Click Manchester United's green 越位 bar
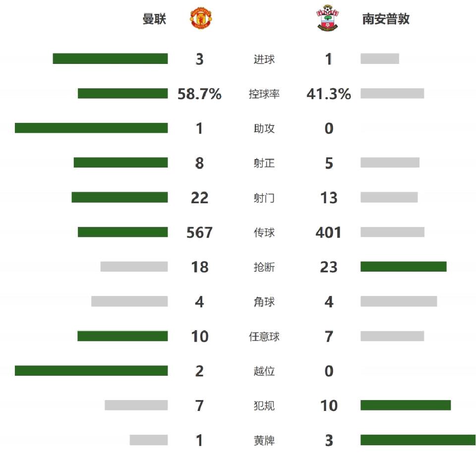Image resolution: width=476 pixels, height=464 pixels. tap(91, 370)
